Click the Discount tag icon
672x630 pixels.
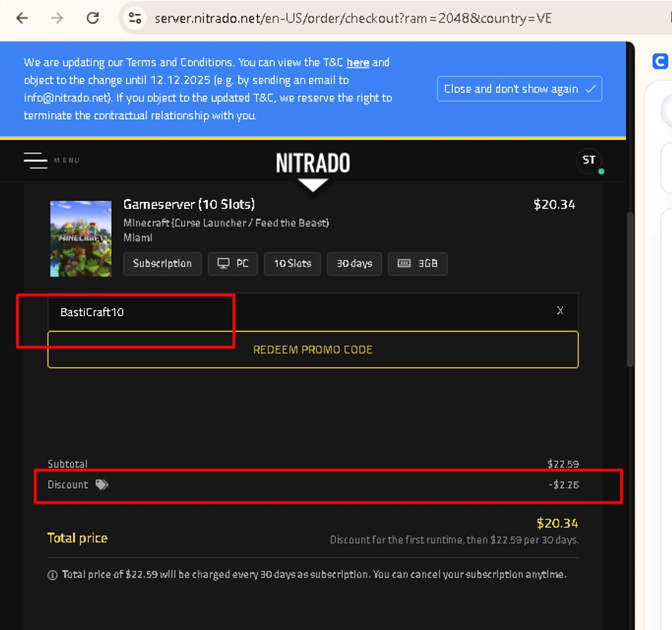102,484
